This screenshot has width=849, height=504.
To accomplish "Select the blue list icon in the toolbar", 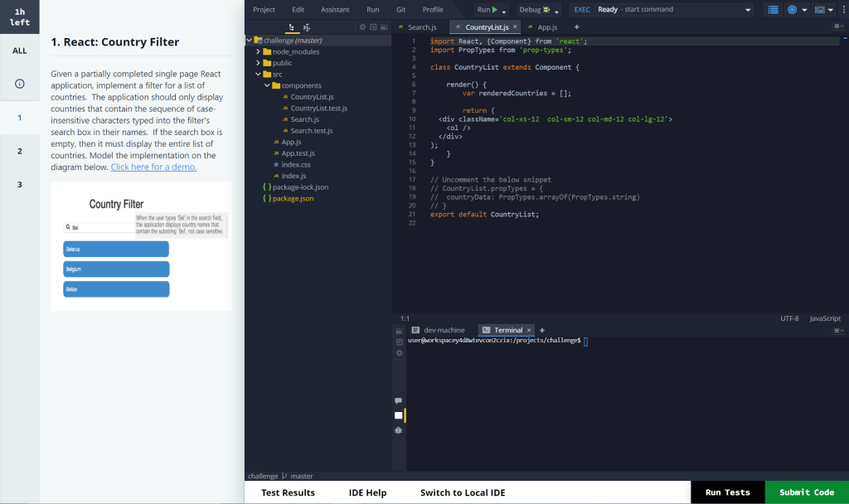I will pyautogui.click(x=774, y=9).
